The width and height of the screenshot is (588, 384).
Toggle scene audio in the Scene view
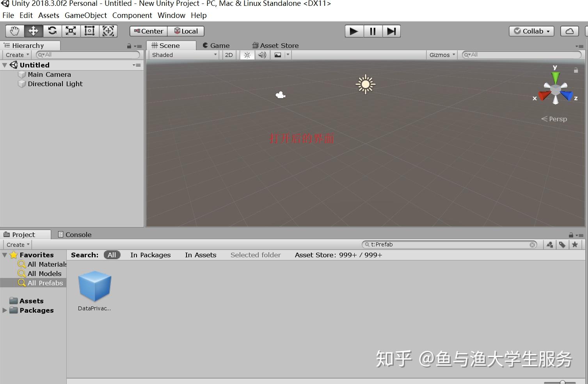click(262, 55)
